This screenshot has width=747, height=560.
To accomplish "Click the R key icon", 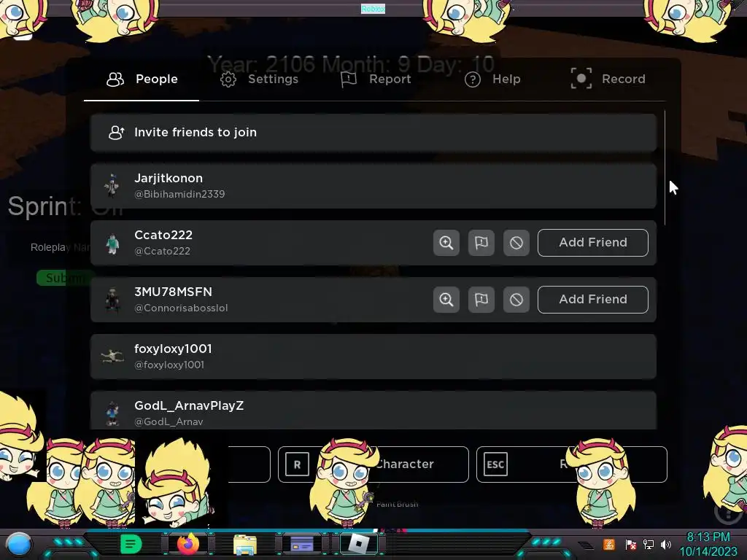I will pos(297,464).
